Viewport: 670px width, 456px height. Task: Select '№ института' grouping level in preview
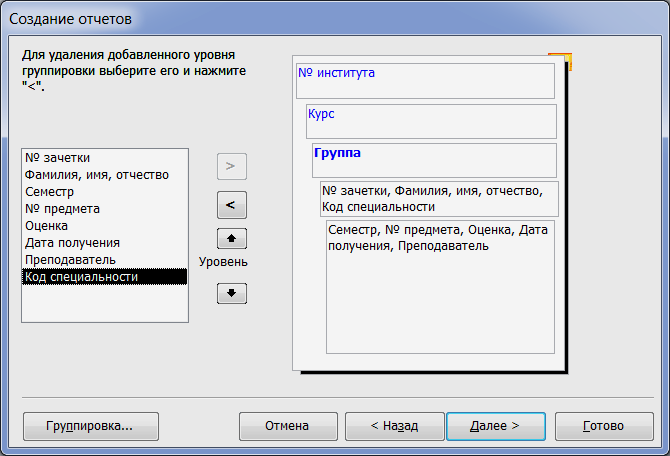click(425, 81)
